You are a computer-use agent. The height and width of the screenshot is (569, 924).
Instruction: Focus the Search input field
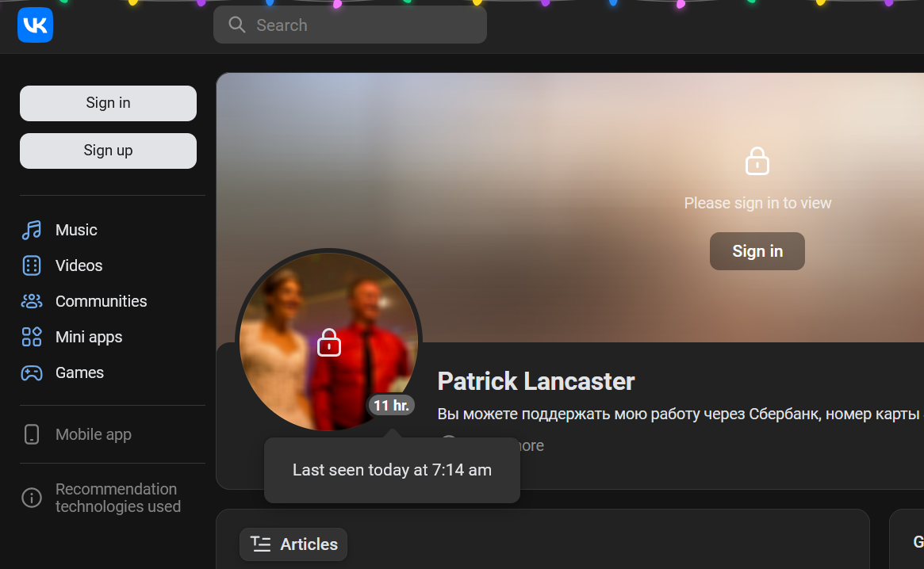[x=350, y=25]
